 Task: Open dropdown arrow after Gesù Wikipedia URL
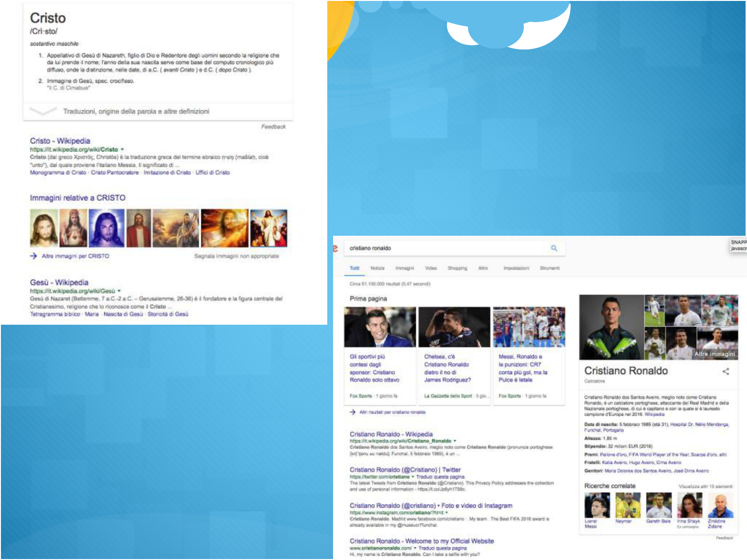[x=119, y=291]
